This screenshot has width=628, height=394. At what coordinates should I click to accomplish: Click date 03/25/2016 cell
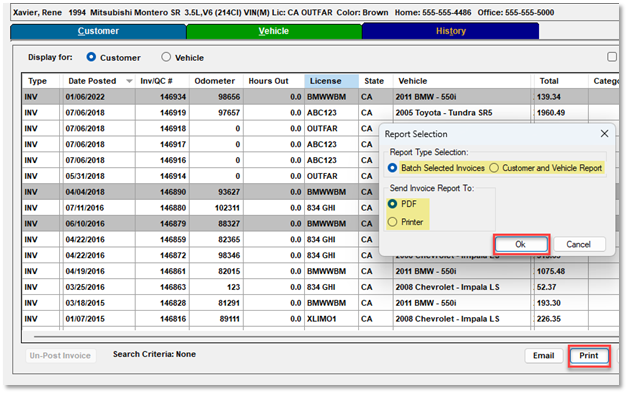tap(98, 287)
